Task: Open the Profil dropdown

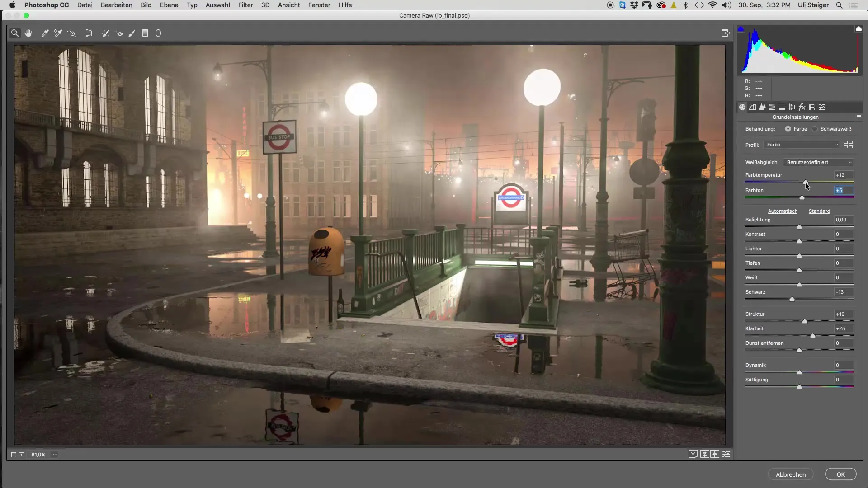Action: [x=802, y=145]
